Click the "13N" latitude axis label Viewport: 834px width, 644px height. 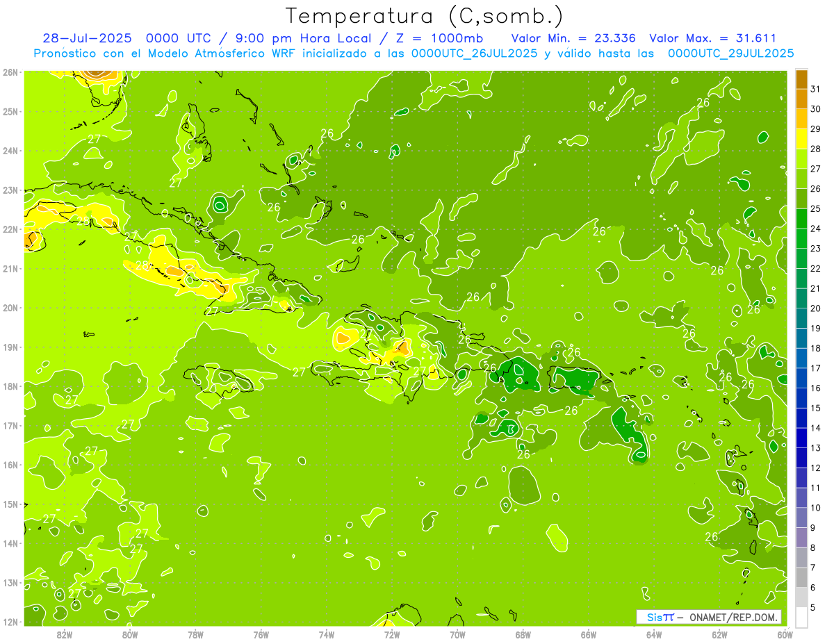coord(10,583)
